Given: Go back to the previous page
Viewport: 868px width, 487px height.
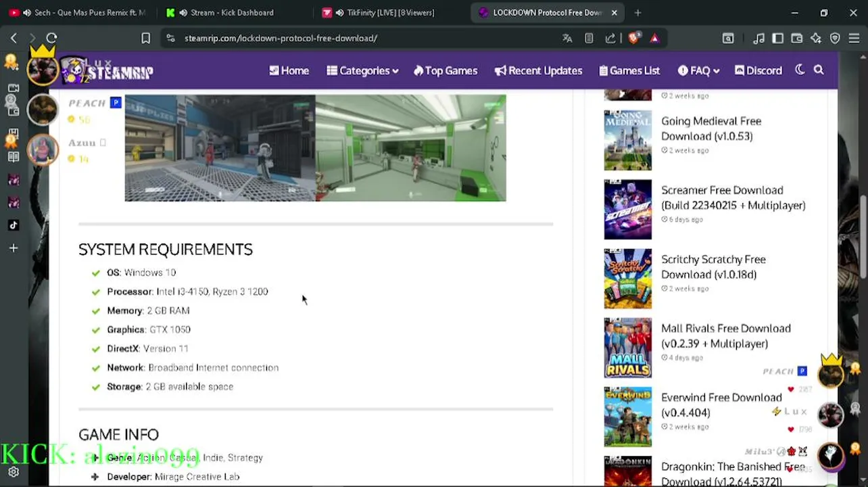Looking at the screenshot, I should click(x=14, y=38).
